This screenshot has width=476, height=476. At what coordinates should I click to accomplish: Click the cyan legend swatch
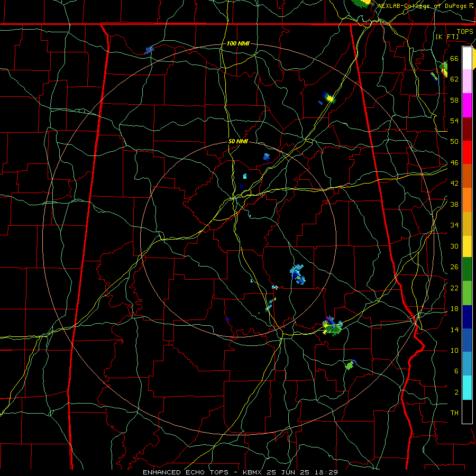click(x=467, y=388)
